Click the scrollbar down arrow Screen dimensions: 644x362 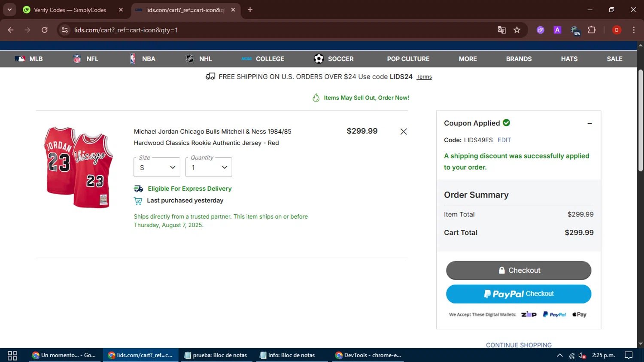(641, 344)
